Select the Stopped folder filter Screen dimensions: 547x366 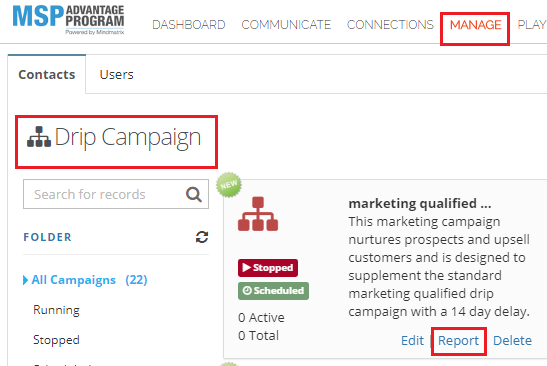coord(56,340)
